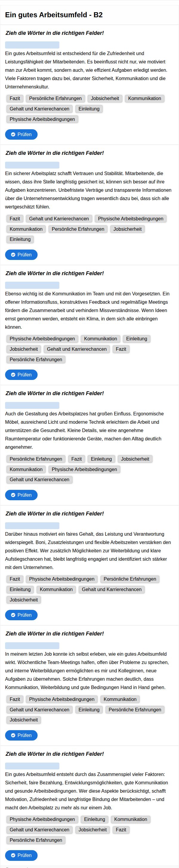Select the blank drop field above 'Ein sicherer Arbeitsplatz'
This screenshot has height=868, width=179.
pyautogui.click(x=32, y=165)
